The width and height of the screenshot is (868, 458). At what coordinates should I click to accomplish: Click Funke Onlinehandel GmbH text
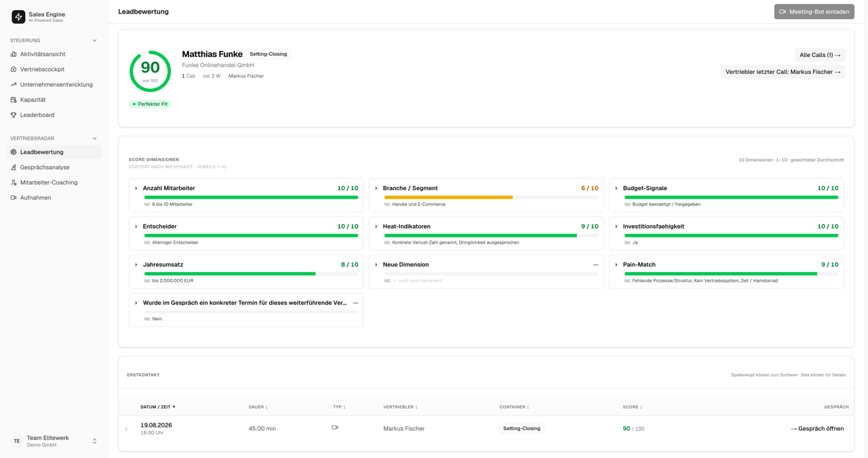point(218,65)
